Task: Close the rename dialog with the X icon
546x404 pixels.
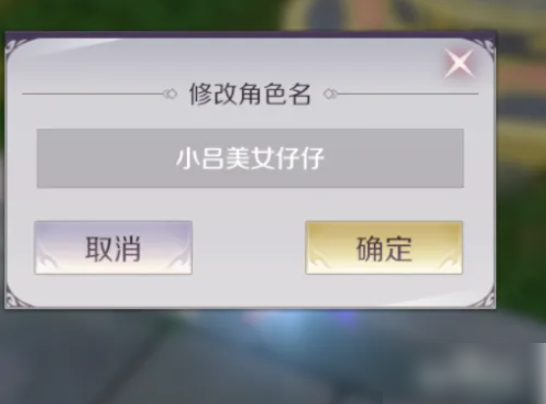Action: (x=460, y=63)
